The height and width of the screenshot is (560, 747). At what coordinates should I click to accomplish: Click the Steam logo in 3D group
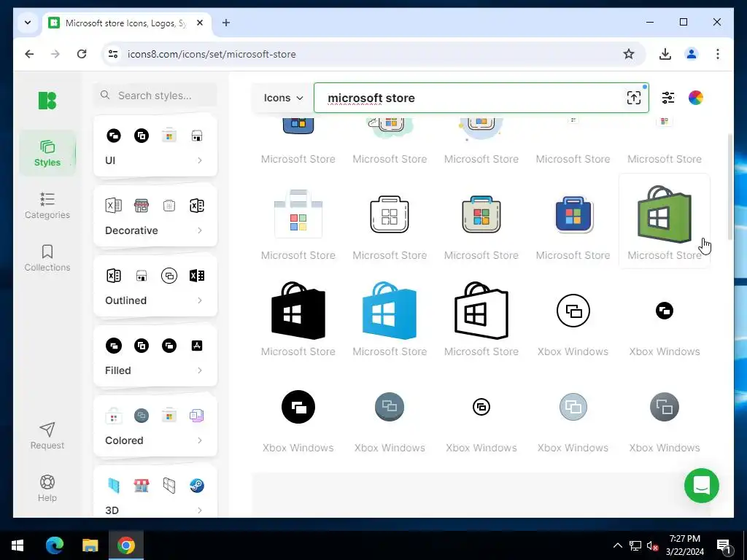click(x=197, y=485)
